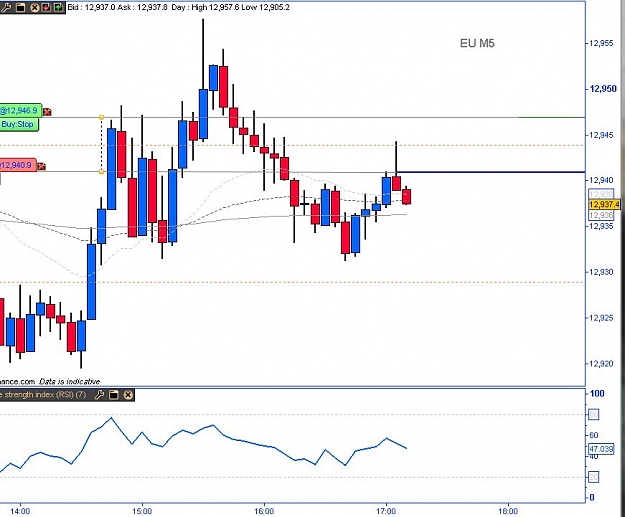Select the red 12,940.9 order label
625x517 pixels.
pos(18,165)
